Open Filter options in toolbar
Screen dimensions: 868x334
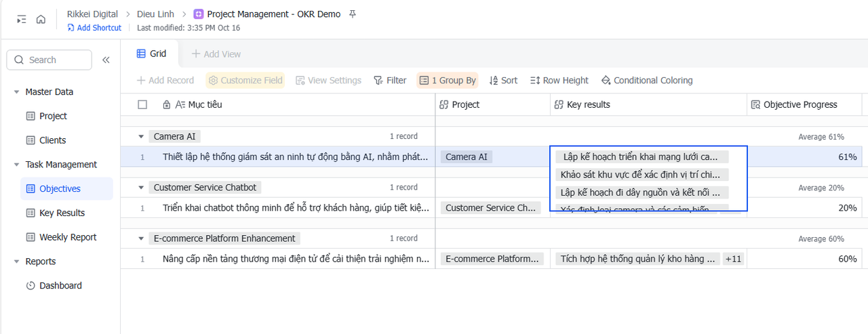coord(390,81)
